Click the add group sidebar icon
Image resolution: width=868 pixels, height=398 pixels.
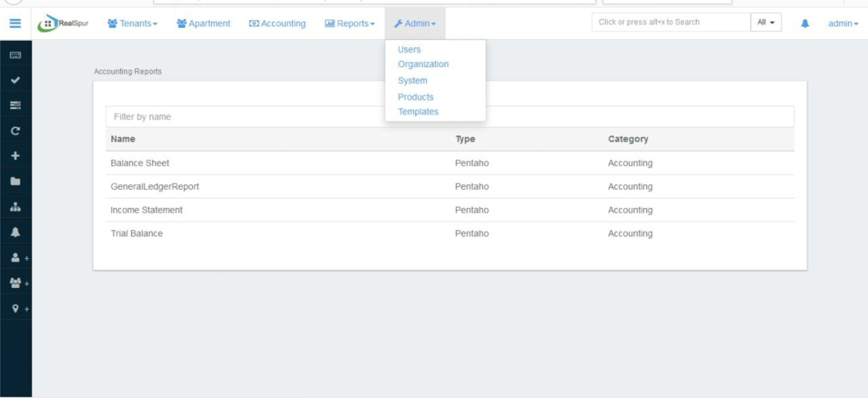(x=20, y=283)
